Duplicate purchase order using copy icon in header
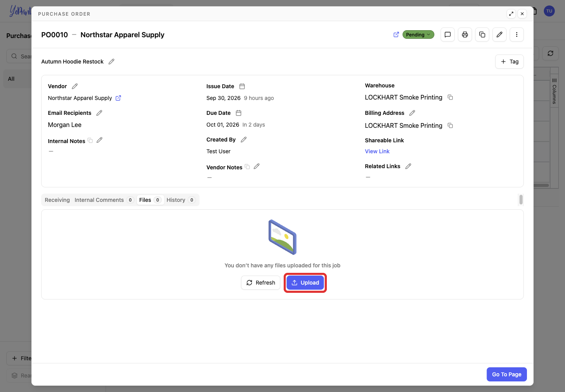 (x=482, y=34)
